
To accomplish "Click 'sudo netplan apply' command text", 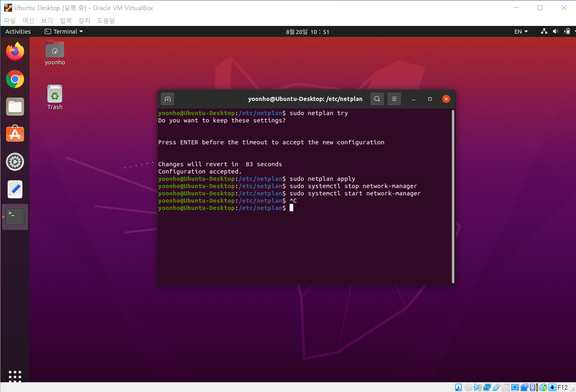I will pyautogui.click(x=322, y=179).
